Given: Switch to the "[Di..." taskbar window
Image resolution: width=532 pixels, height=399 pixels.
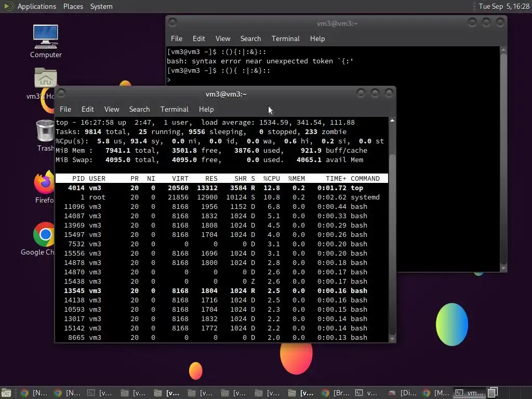Looking at the screenshot, I should coord(403,393).
